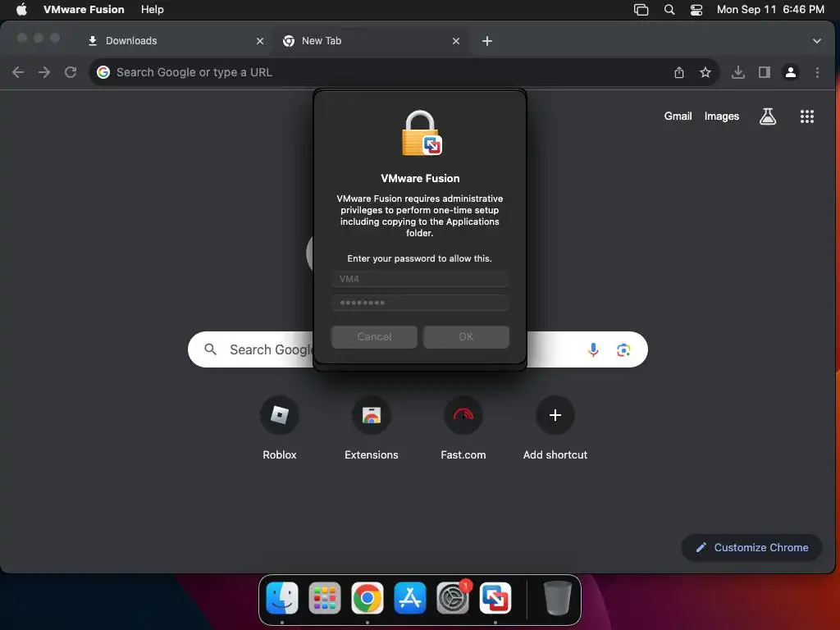The image size is (840, 630).
Task: Open Chrome downloads toolbar icon
Action: coord(737,72)
